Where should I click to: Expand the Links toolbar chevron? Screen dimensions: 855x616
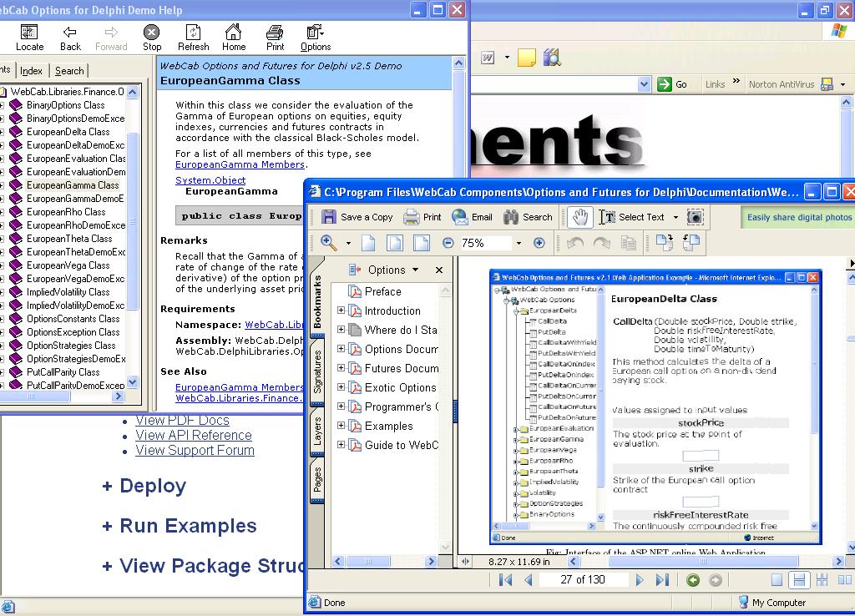[736, 81]
